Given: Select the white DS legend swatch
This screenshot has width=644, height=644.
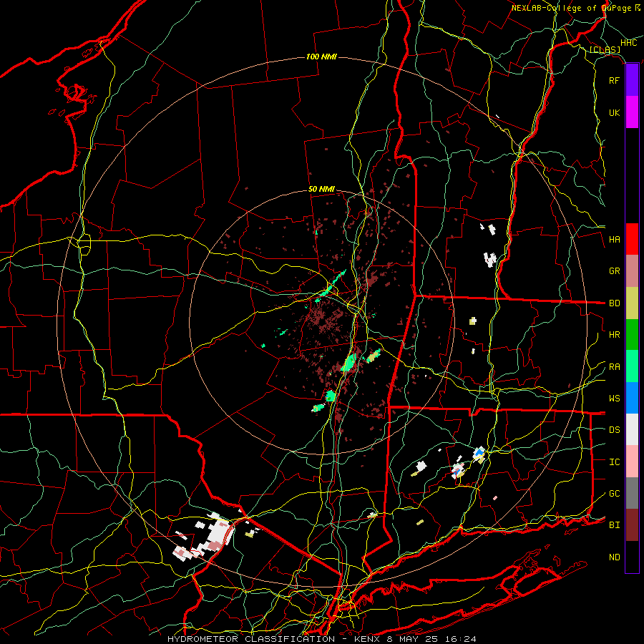Looking at the screenshot, I should click(x=632, y=429).
